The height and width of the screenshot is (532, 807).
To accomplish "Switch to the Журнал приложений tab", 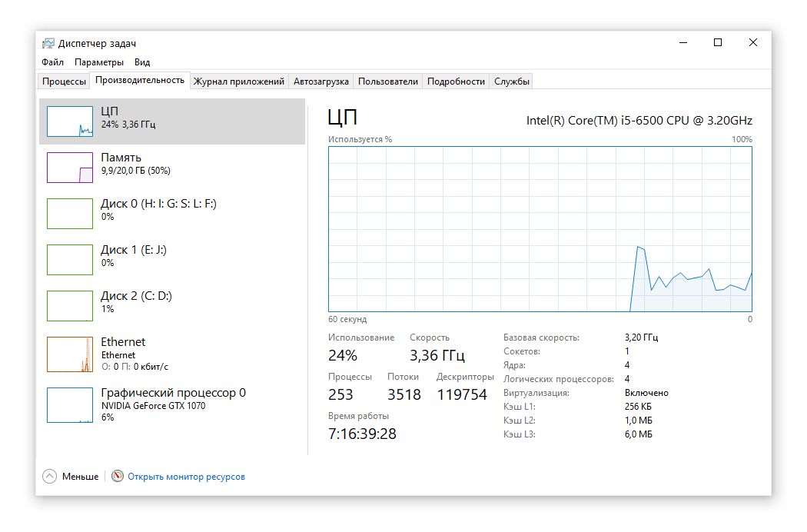I will click(x=239, y=81).
